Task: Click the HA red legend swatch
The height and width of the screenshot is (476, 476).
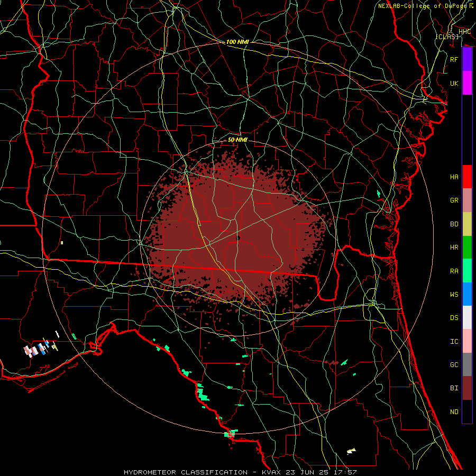Action: [x=467, y=177]
